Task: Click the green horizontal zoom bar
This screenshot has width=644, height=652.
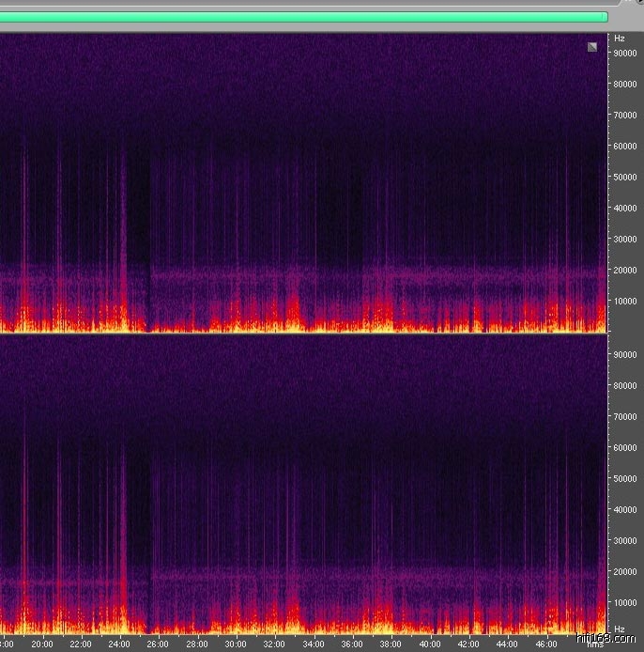Action: click(x=300, y=17)
